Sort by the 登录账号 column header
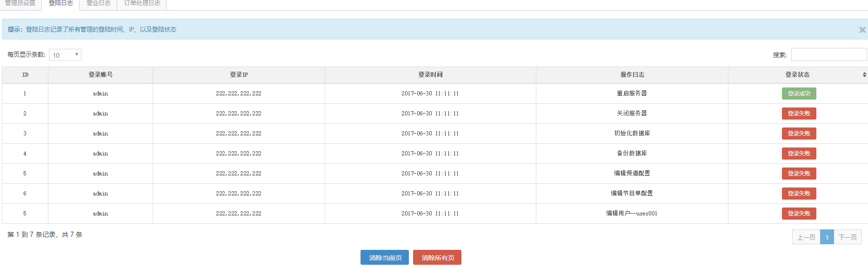 point(100,75)
